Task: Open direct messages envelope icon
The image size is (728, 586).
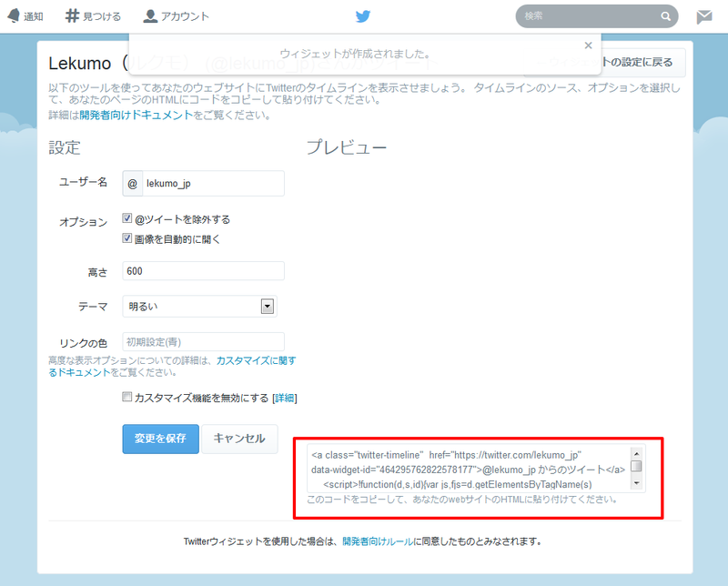Action: [x=704, y=16]
